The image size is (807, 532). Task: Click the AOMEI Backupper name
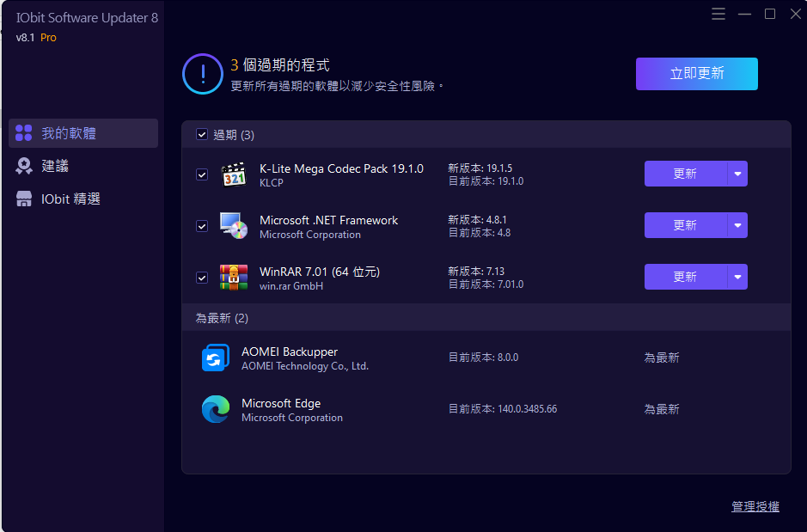pyautogui.click(x=290, y=352)
